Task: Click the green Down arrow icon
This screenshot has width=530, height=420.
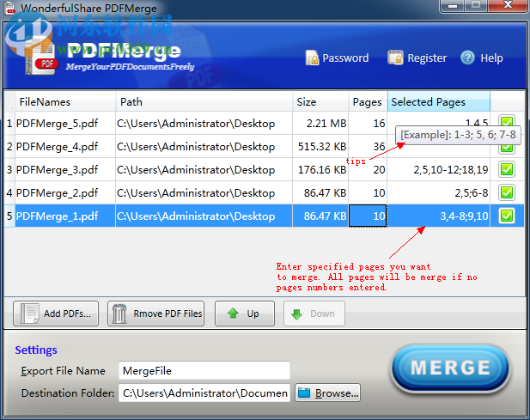Action: coord(296,313)
